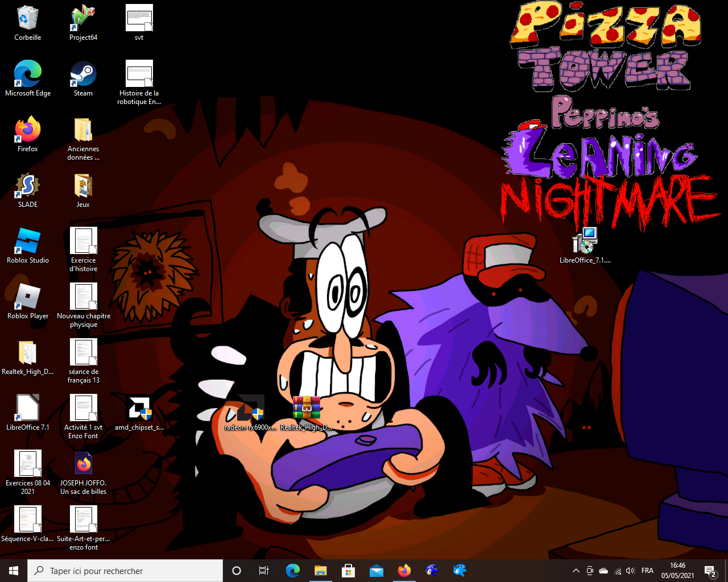Open the Mail app from taskbar

[x=377, y=571]
